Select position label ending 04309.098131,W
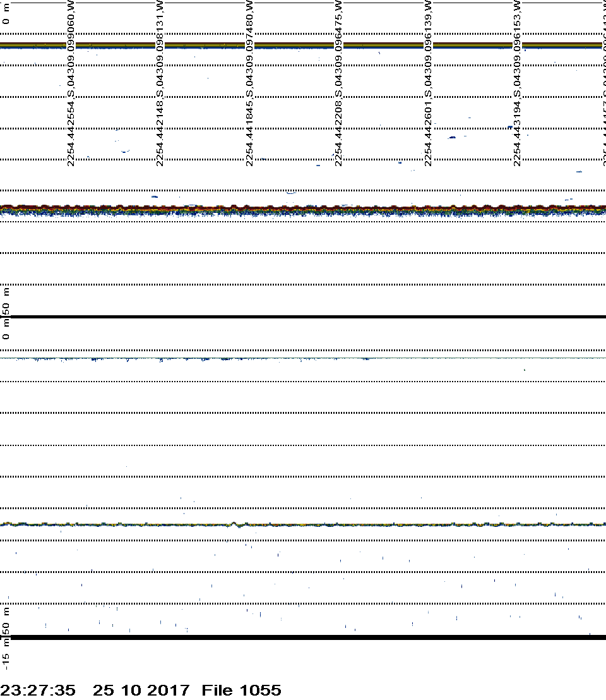Screen dimensions: 606x700 coord(160,83)
